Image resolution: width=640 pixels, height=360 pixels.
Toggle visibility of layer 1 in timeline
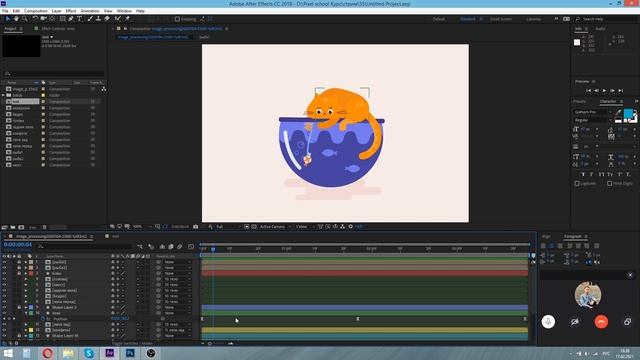pyautogui.click(x=4, y=262)
